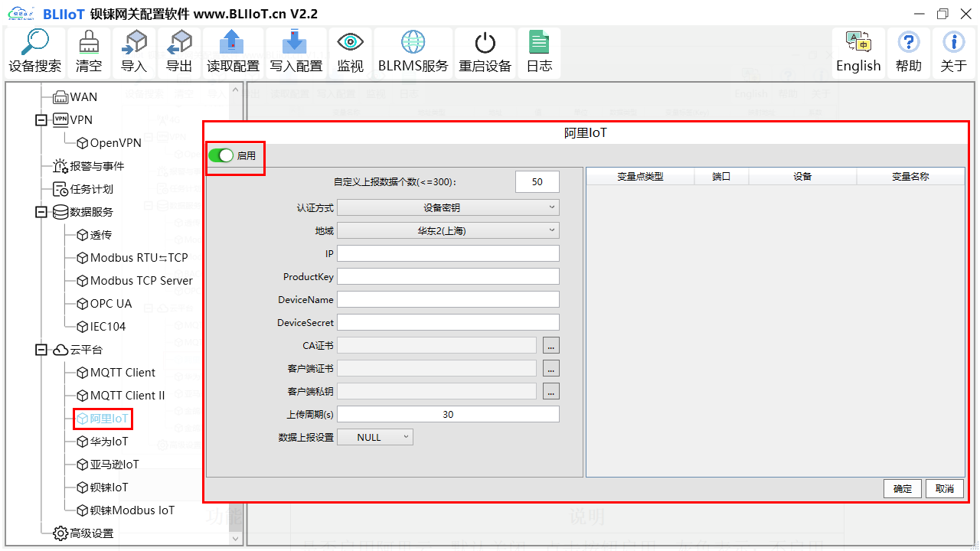Select the MQTT Client tree node
Image resolution: width=980 pixels, height=551 pixels.
coord(116,373)
